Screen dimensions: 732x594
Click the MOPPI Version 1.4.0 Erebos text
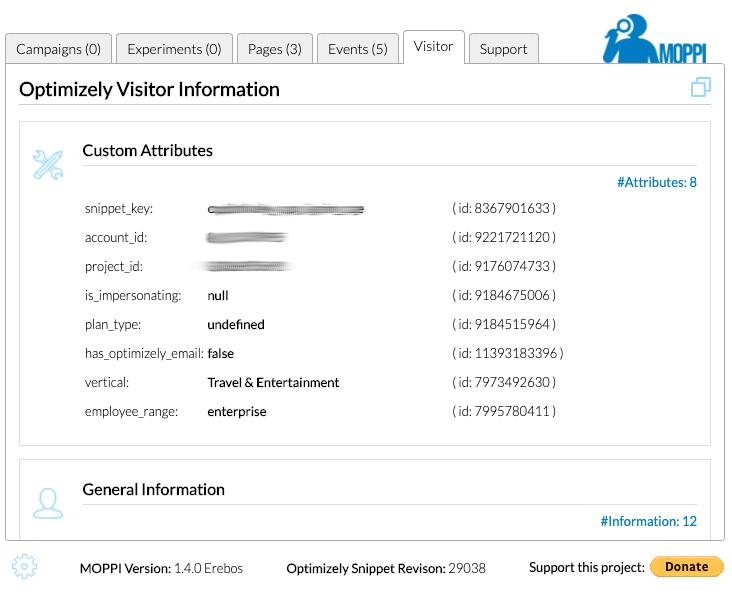click(162, 568)
